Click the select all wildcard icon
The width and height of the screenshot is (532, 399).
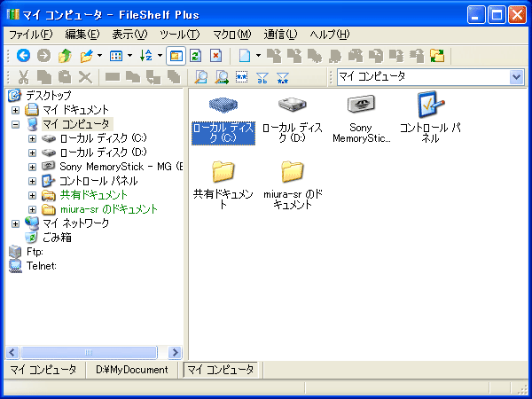241,77
